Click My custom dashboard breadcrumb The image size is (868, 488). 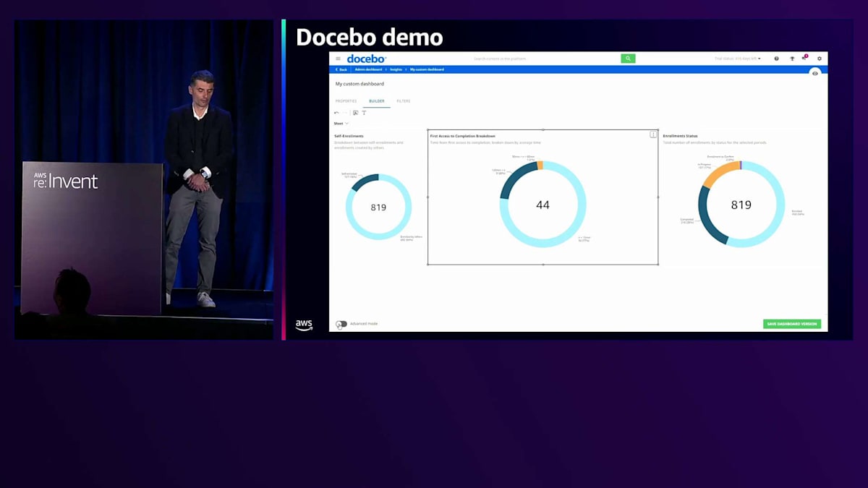(427, 69)
